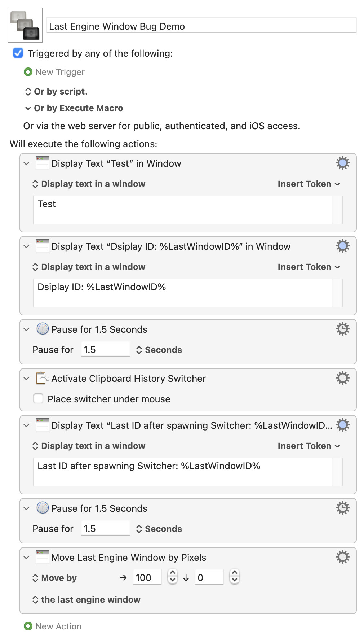This screenshot has width=364, height=638.
Task: Toggle the "Triggered by any of the following" checkbox
Action: [18, 53]
